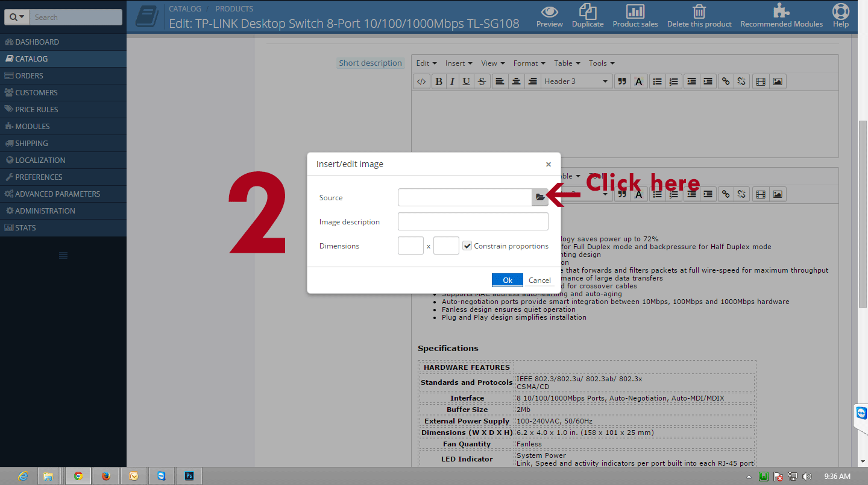The height and width of the screenshot is (485, 868).
Task: Remove link in Short description toolbar
Action: pos(741,81)
